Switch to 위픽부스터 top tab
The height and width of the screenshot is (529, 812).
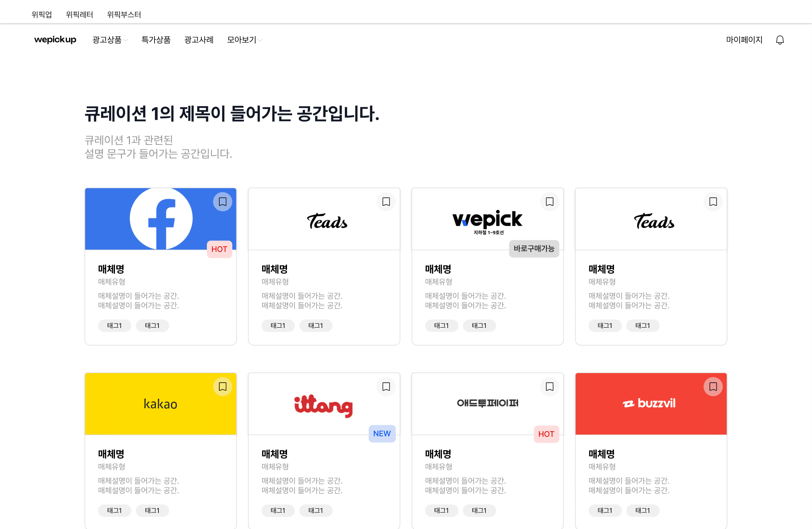tap(124, 15)
